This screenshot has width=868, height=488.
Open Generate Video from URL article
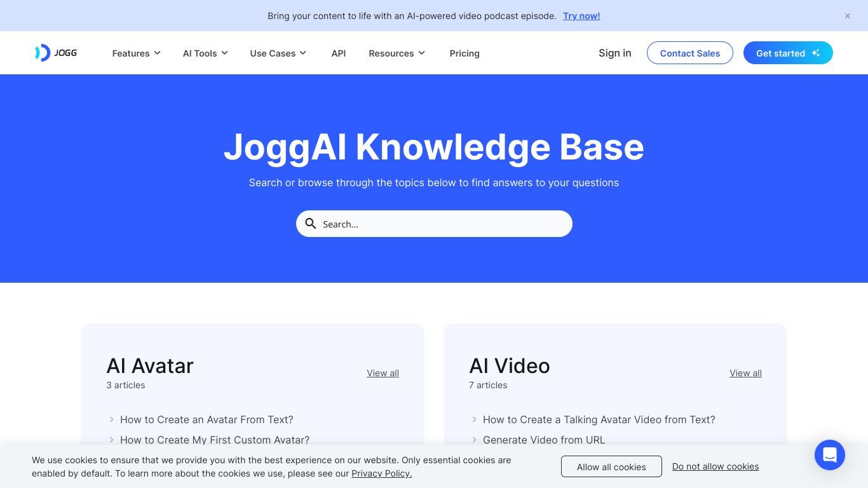(544, 440)
